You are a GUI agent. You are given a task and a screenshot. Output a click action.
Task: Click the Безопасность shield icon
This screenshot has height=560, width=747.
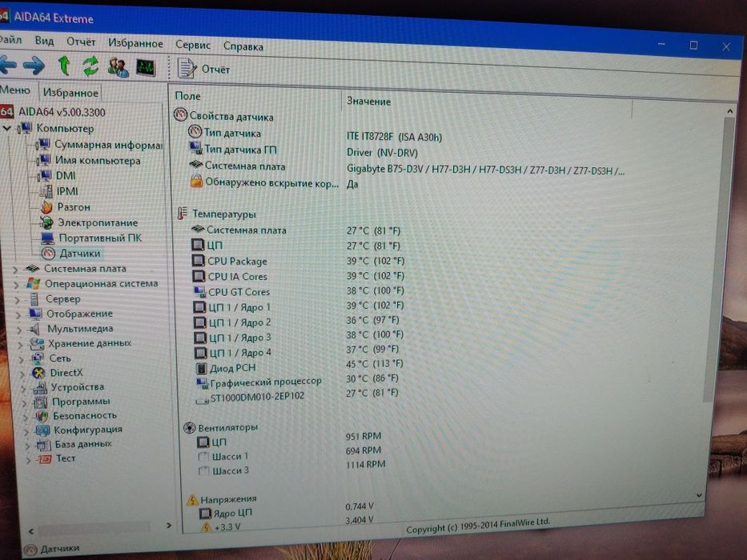click(42, 416)
